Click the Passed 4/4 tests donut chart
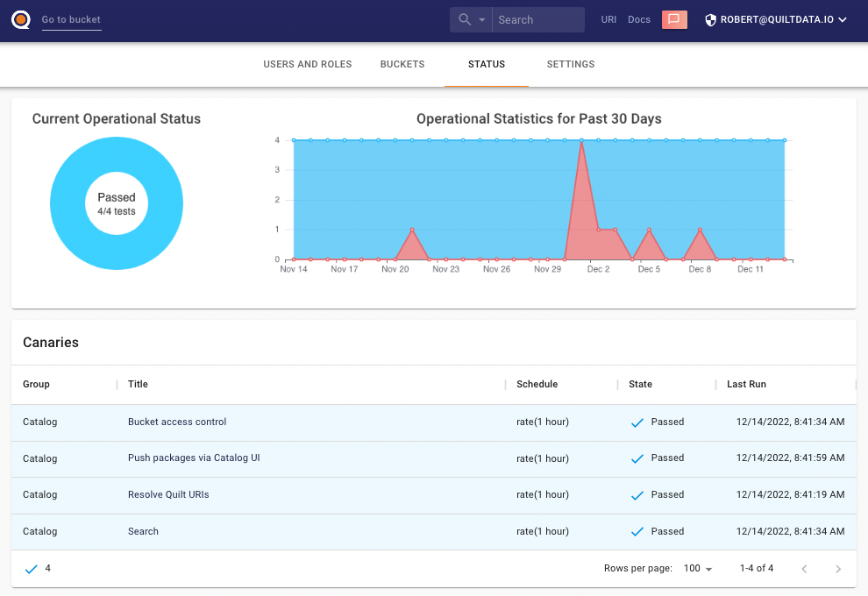The height and width of the screenshot is (596, 868). click(x=117, y=203)
